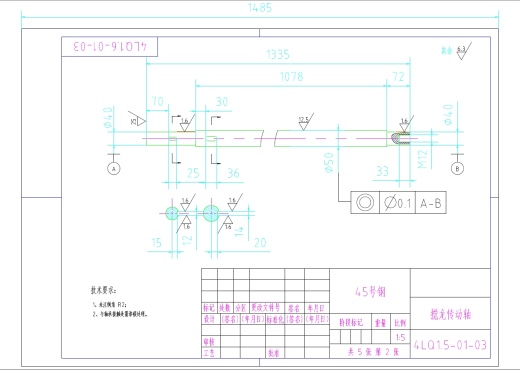Click the 25 dimension below the shaft
This screenshot has height=370, width=520.
click(x=193, y=173)
